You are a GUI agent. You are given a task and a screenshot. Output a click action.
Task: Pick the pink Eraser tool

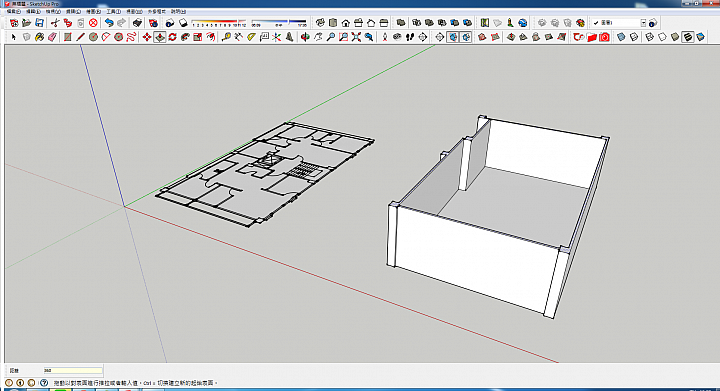point(52,37)
